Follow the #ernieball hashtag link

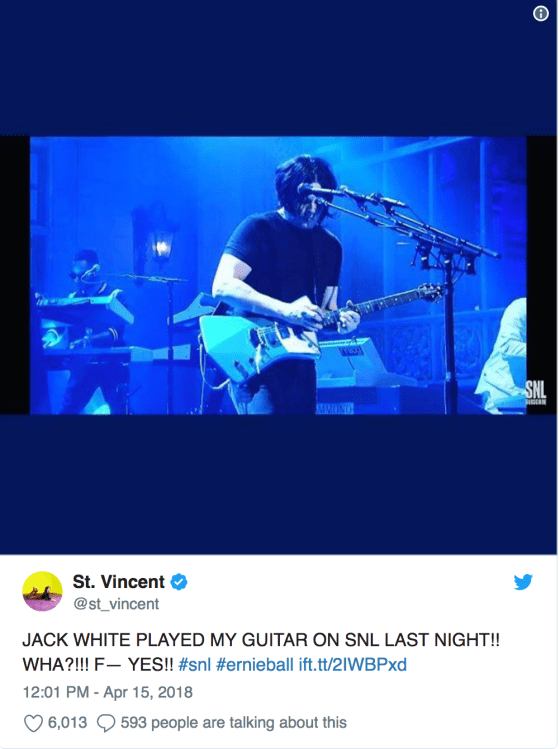point(255,665)
